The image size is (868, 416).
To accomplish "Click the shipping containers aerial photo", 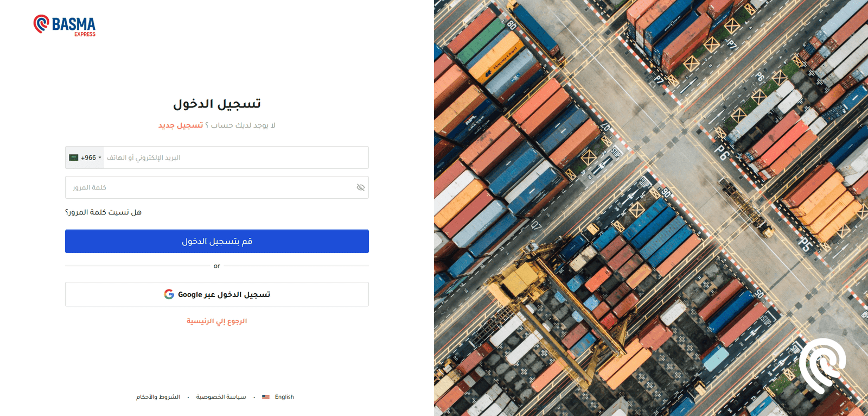I will pyautogui.click(x=651, y=208).
